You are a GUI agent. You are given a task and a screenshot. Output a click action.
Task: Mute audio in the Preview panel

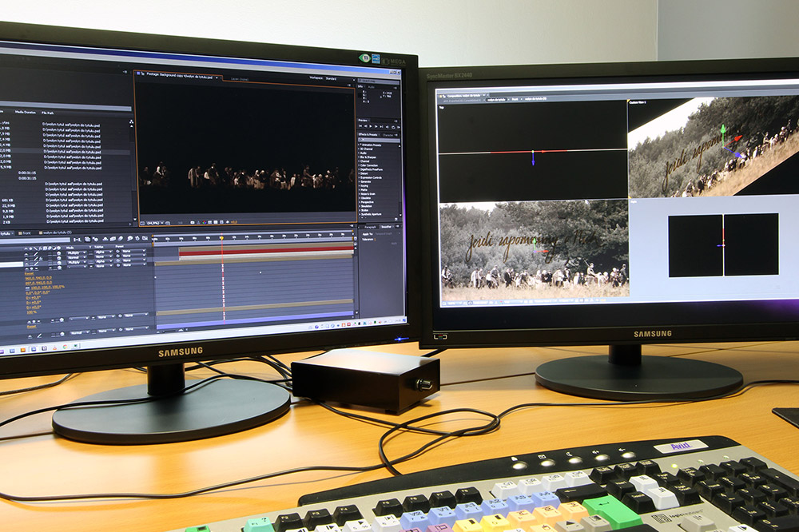(387, 126)
